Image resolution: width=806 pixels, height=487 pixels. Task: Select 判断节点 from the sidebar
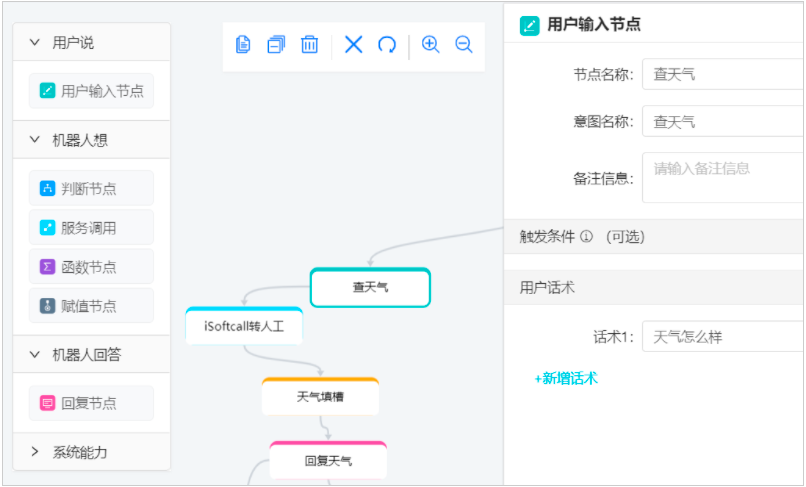(91, 188)
